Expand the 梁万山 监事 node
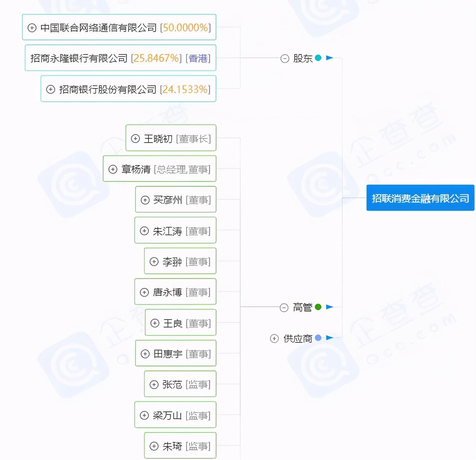 click(144, 415)
